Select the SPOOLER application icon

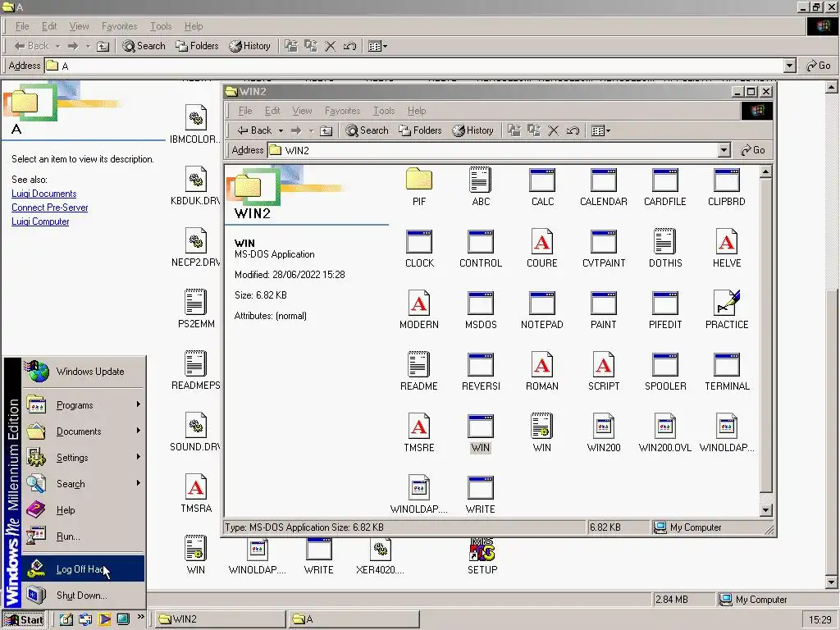(665, 365)
